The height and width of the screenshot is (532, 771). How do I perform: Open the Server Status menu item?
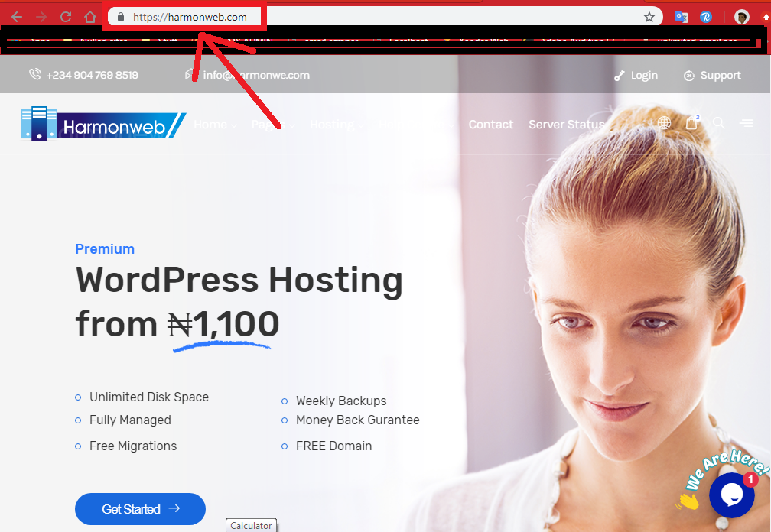567,125
